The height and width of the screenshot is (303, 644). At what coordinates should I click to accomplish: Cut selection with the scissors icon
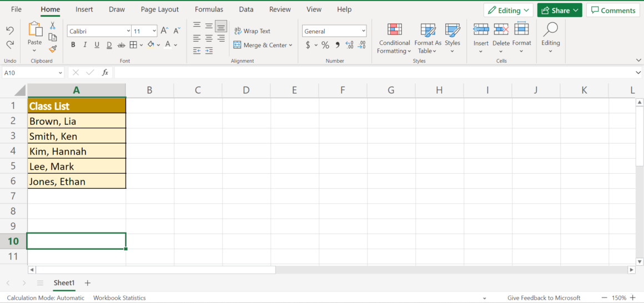point(53,26)
